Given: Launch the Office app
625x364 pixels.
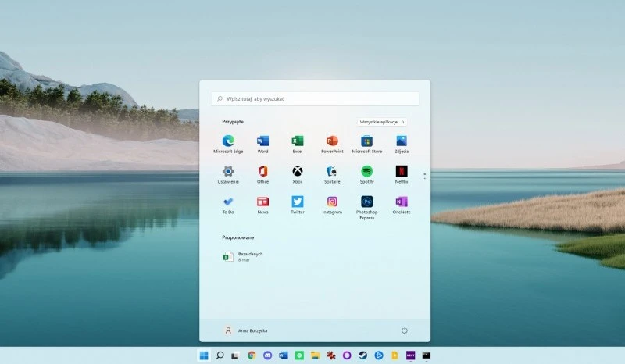Looking at the screenshot, I should pos(262,175).
